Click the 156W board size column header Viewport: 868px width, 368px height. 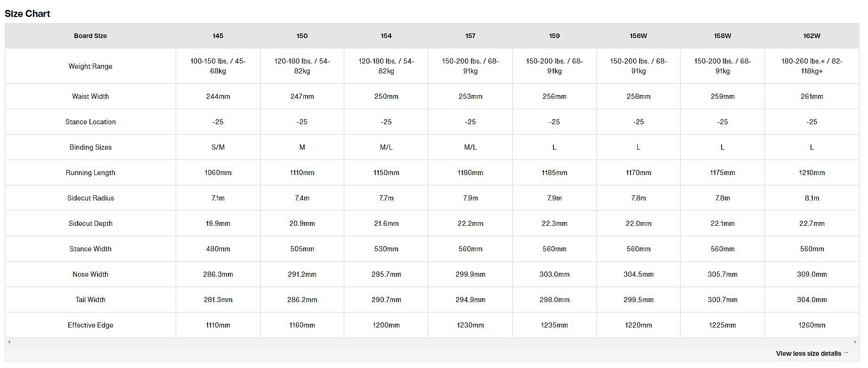638,36
